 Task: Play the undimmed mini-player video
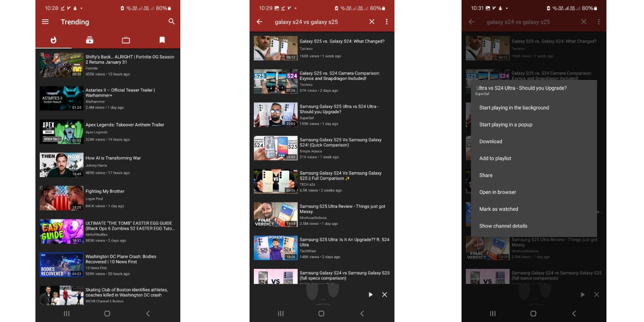[370, 295]
